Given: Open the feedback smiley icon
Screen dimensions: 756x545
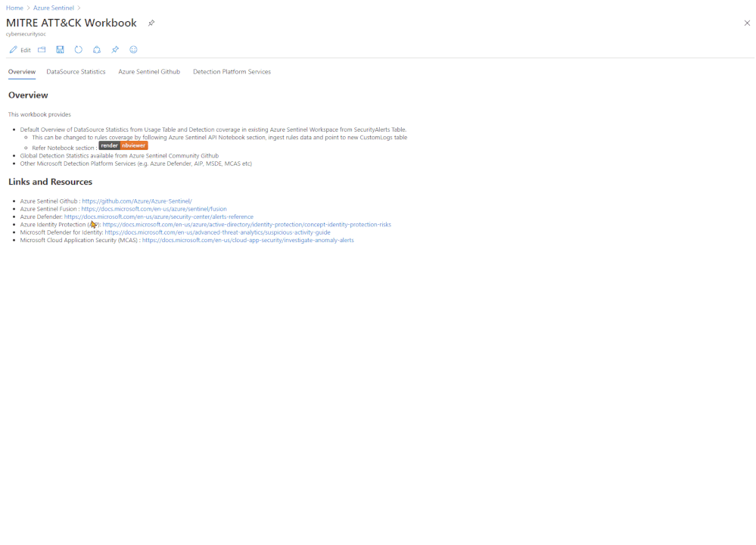Looking at the screenshot, I should [133, 50].
